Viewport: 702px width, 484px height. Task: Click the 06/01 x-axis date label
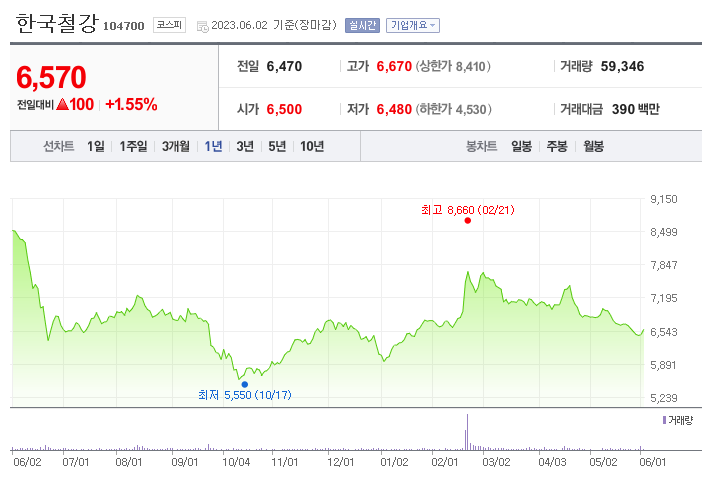click(652, 462)
